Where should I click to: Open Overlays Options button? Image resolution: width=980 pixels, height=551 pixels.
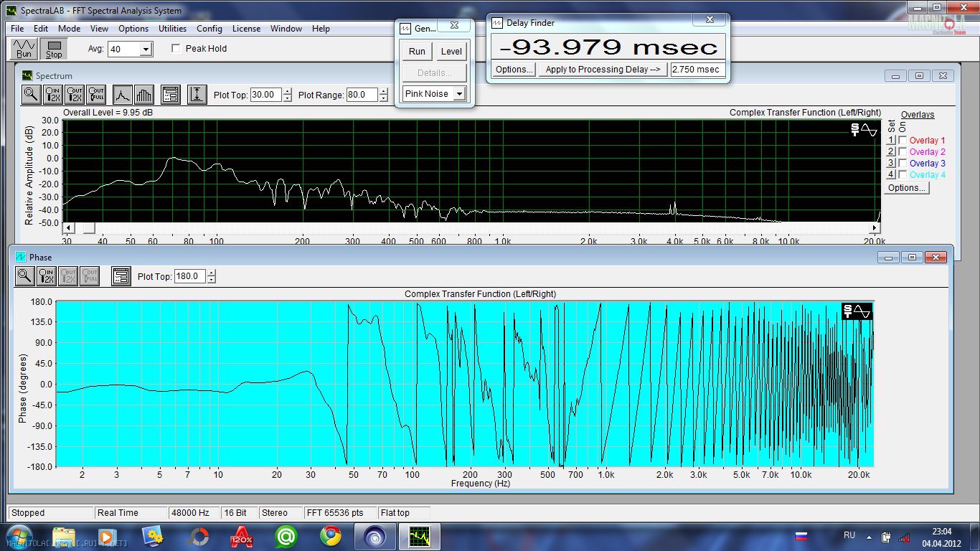[x=906, y=188]
